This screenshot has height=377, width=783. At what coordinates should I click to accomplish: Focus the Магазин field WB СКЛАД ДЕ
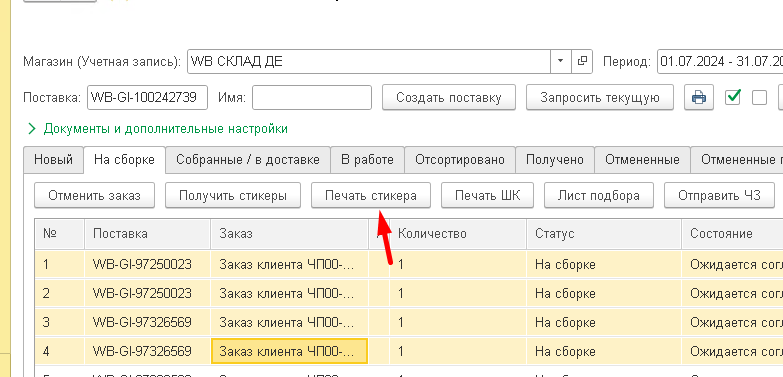coord(369,61)
